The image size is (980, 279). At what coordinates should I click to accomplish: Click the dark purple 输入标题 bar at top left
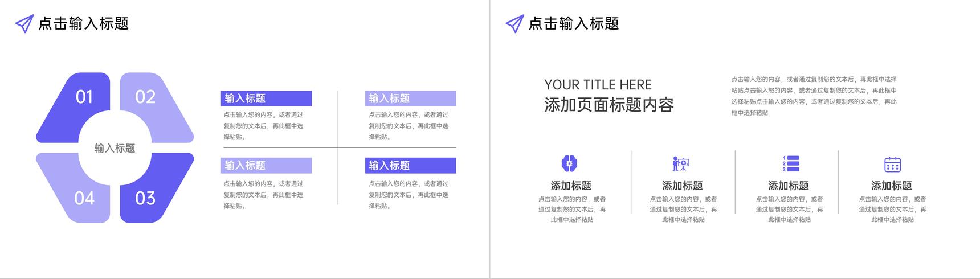[266, 99]
